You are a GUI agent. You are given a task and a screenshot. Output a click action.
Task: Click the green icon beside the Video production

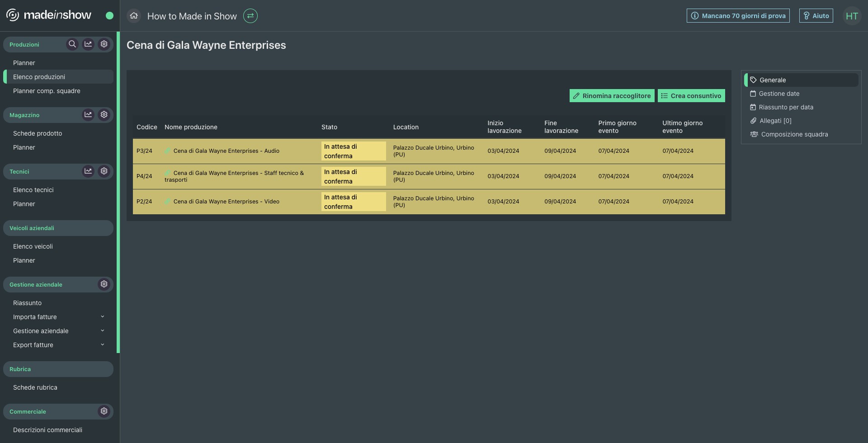(x=168, y=201)
